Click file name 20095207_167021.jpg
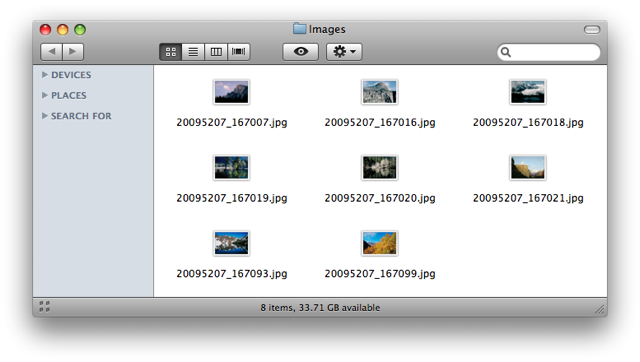This screenshot has width=640, height=362. coord(528,198)
